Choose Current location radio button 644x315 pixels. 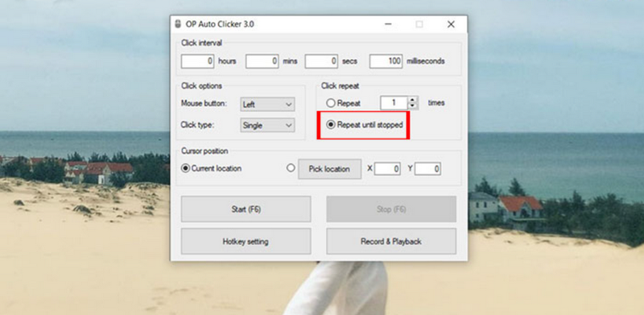pyautogui.click(x=186, y=168)
